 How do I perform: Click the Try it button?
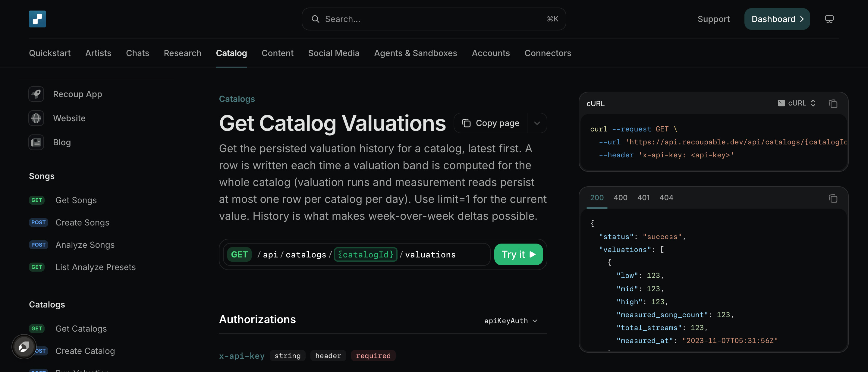[x=518, y=254]
